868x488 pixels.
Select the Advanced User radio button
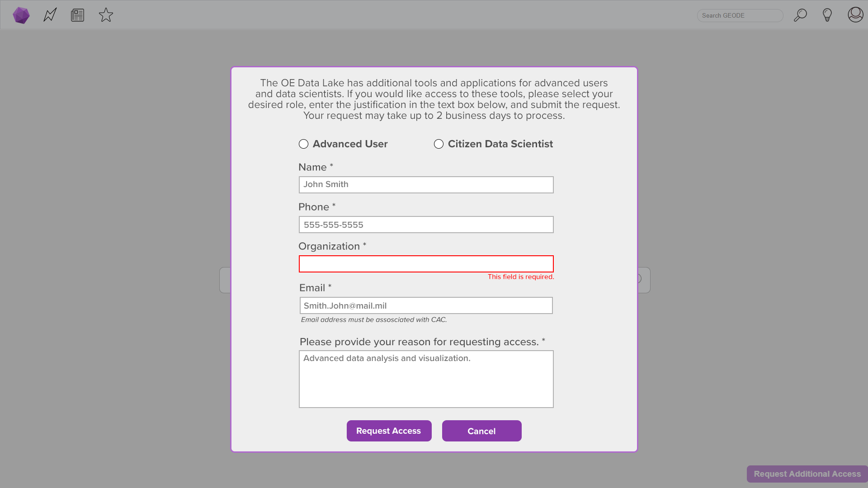click(x=303, y=144)
